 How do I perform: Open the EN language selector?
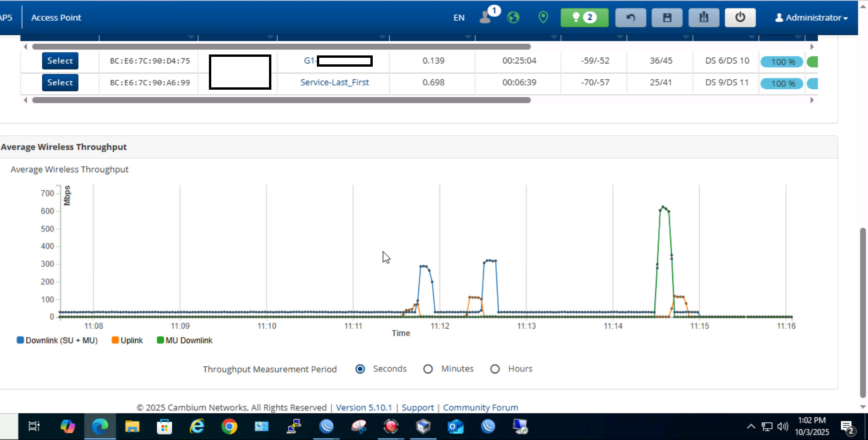[459, 18]
